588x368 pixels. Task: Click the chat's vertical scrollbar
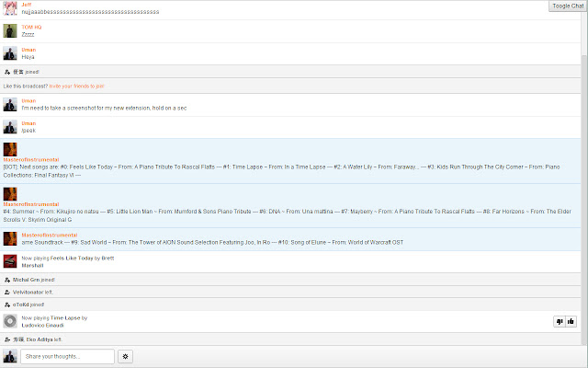pyautogui.click(x=583, y=184)
